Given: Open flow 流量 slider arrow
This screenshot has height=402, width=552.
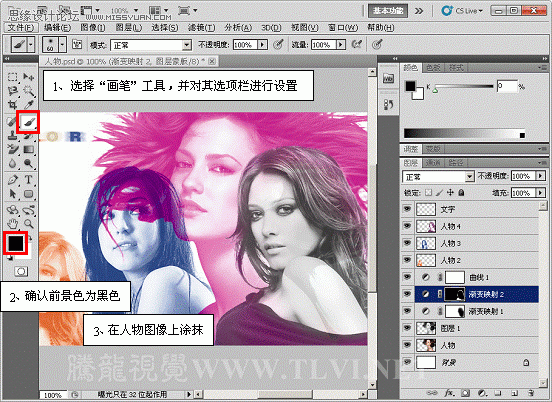Looking at the screenshot, I should pos(340,45).
